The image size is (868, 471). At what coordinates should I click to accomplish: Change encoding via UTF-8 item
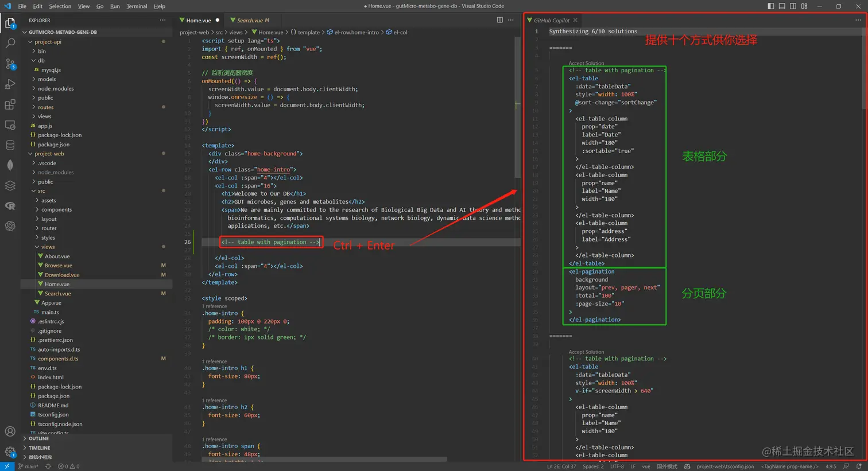click(x=617, y=466)
